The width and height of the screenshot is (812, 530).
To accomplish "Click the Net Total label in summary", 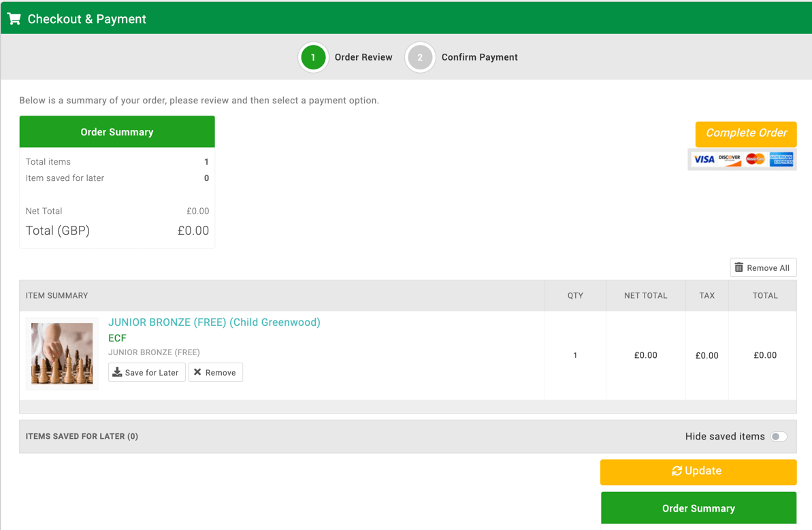I will pos(44,211).
